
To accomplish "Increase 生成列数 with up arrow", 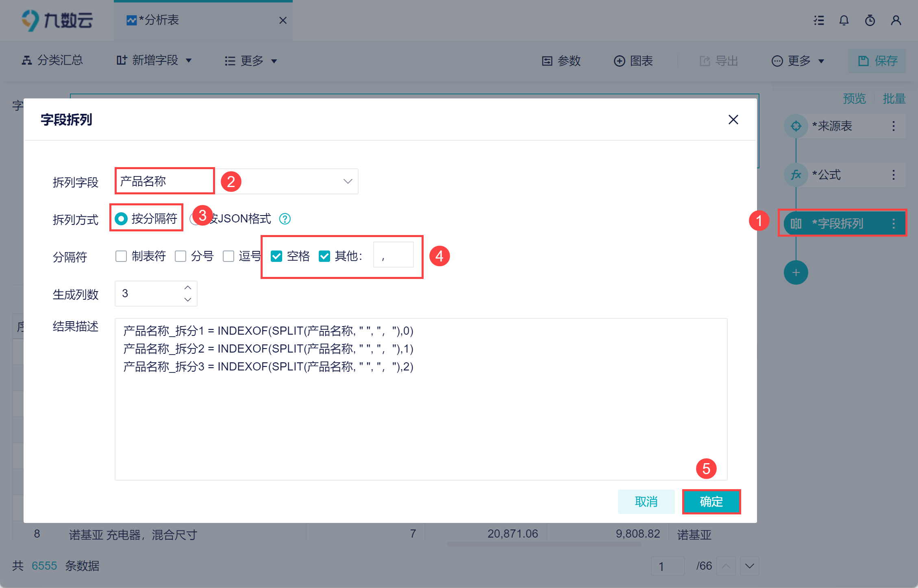I will pyautogui.click(x=187, y=287).
